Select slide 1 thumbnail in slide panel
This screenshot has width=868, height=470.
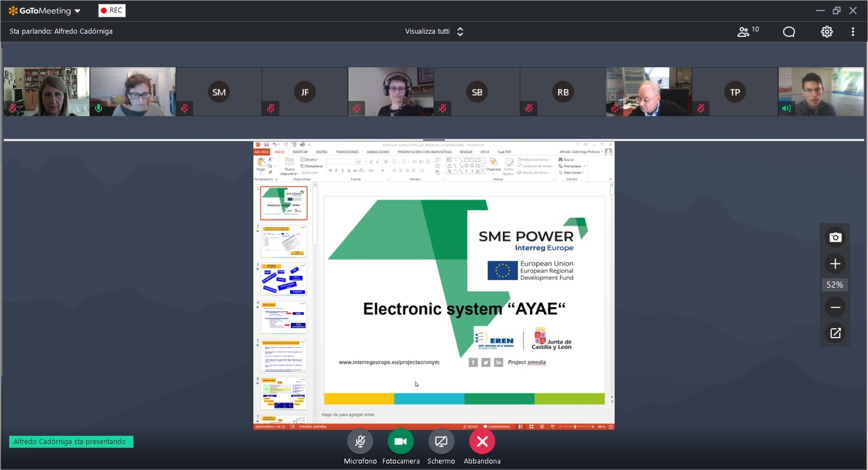pyautogui.click(x=284, y=203)
